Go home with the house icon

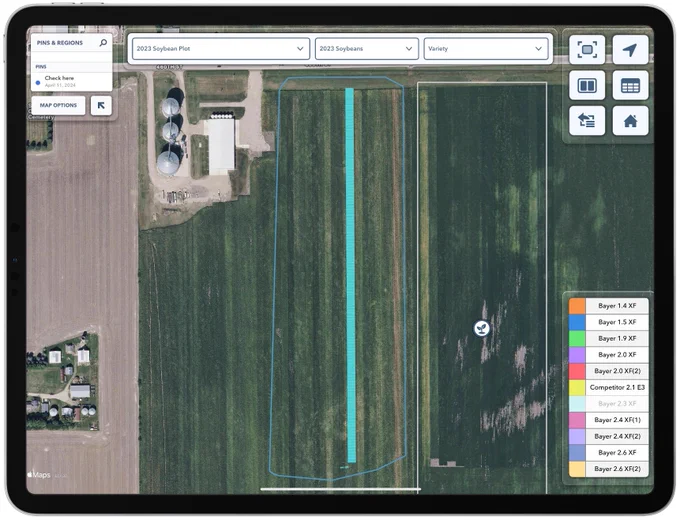(x=630, y=121)
